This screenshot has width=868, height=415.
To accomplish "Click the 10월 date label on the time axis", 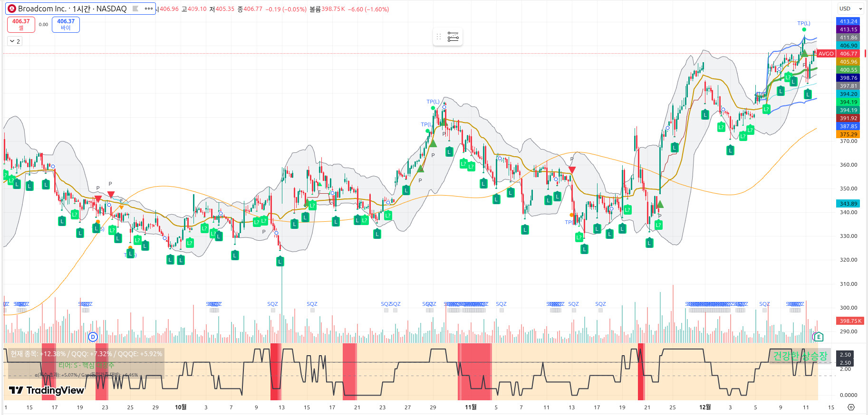I will [181, 407].
